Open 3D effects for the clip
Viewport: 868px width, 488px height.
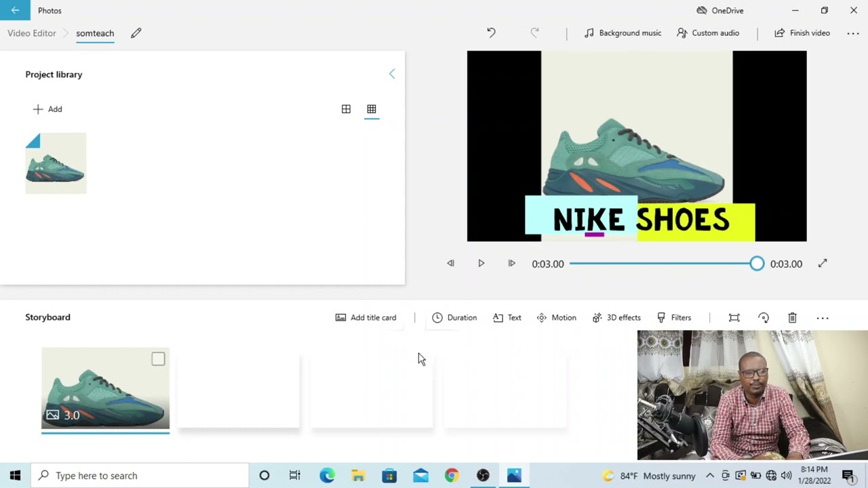tap(616, 318)
